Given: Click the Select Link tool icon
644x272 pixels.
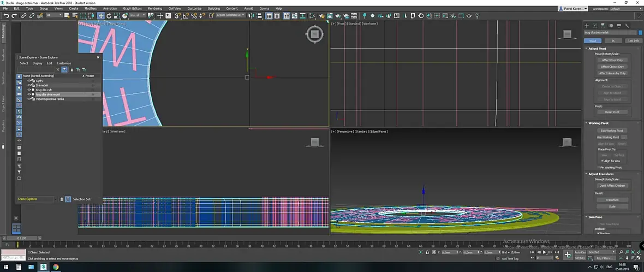Looking at the screenshot, I should pyautogui.click(x=23, y=16).
